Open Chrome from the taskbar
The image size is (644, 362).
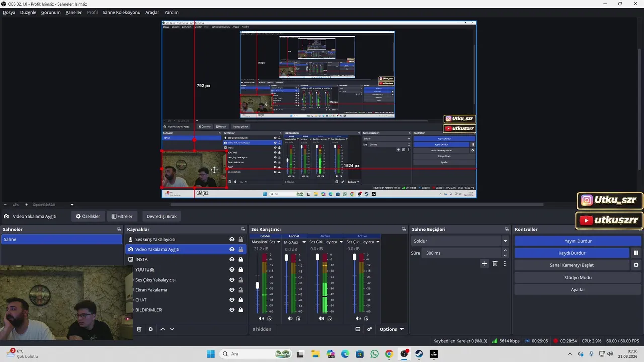(x=389, y=354)
